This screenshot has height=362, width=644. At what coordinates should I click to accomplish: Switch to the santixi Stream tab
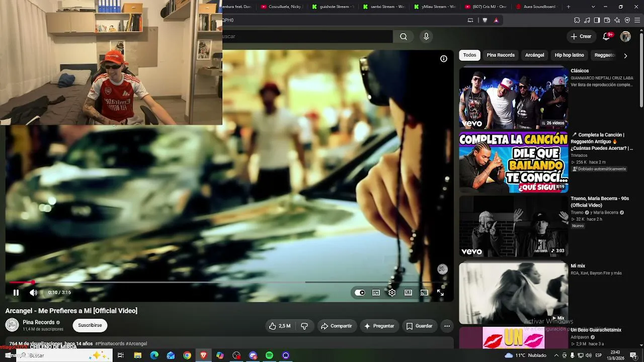[x=383, y=7]
